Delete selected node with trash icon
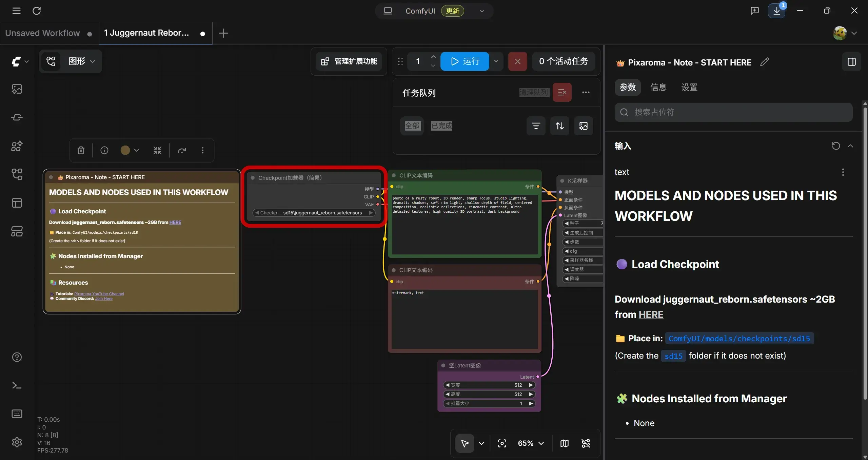 coord(81,150)
